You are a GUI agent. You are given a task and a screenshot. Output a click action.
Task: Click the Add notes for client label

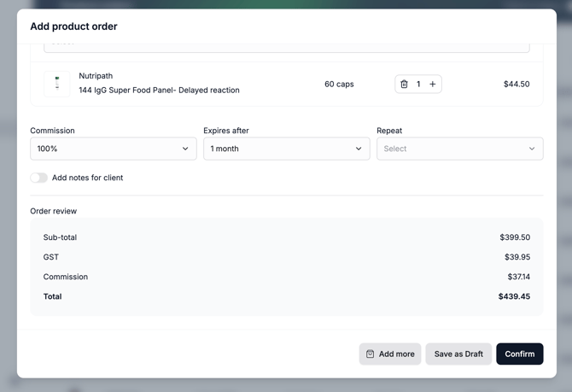88,178
